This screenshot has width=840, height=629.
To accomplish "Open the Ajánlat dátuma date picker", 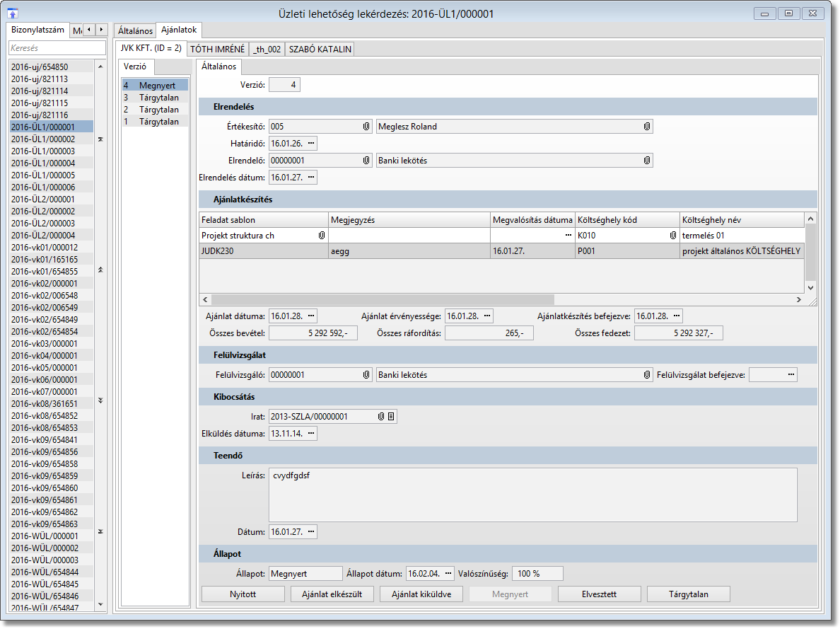I will pos(310,316).
